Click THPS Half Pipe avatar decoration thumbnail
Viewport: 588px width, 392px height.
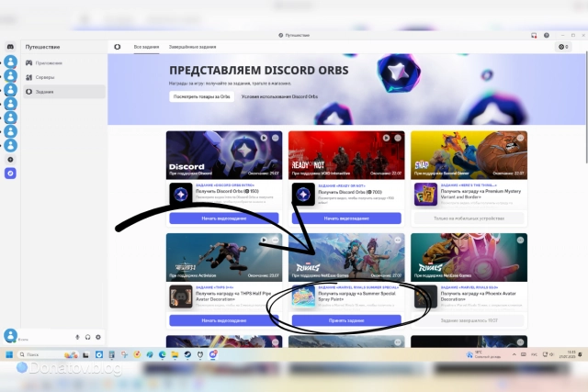(x=181, y=297)
